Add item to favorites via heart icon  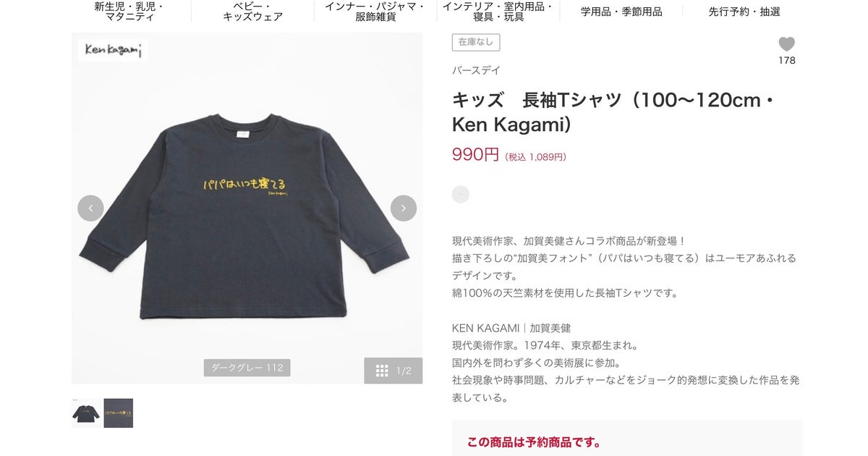click(786, 44)
